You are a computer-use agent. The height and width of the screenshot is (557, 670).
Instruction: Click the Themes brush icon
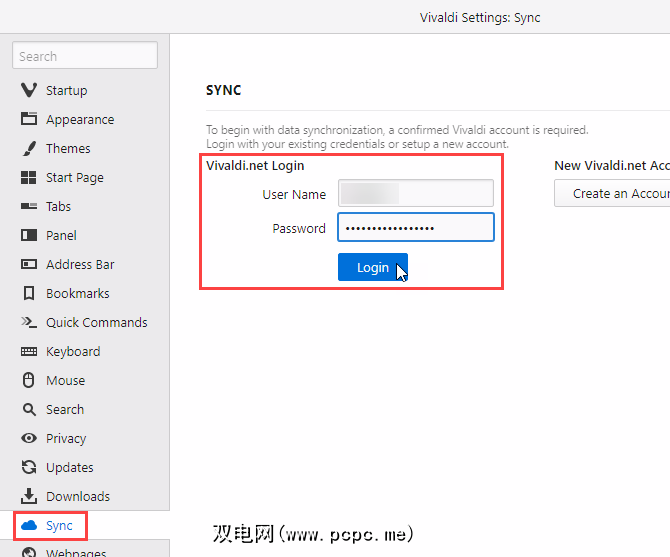[x=29, y=148]
